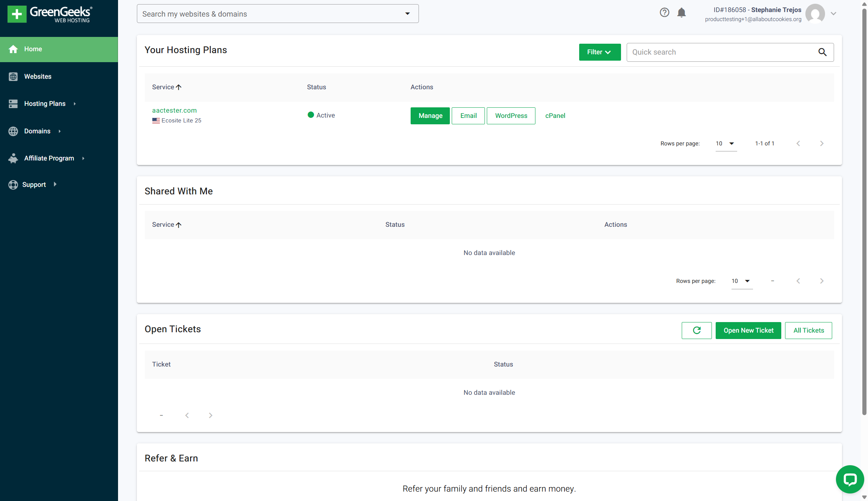Image resolution: width=868 pixels, height=501 pixels.
Task: Click the Open New Ticket button
Action: [x=748, y=330]
